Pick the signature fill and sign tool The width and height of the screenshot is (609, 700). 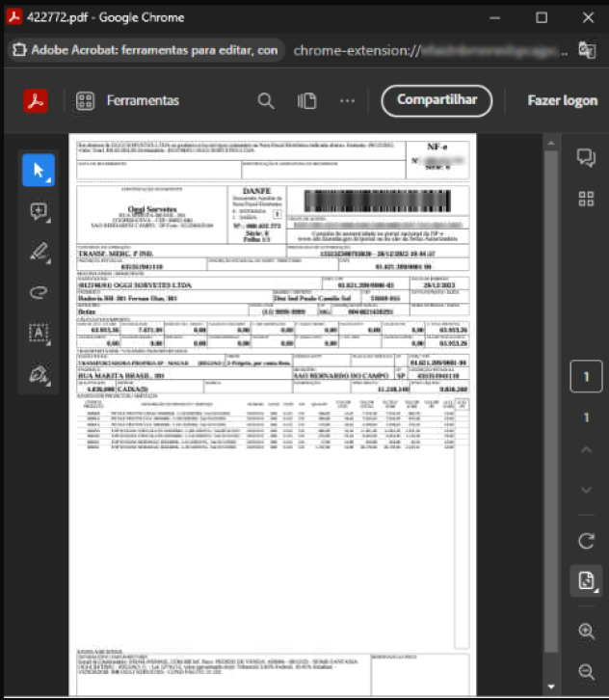[39, 372]
